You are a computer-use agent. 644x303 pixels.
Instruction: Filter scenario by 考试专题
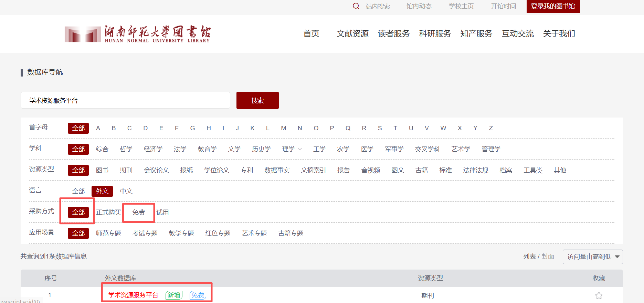click(145, 233)
